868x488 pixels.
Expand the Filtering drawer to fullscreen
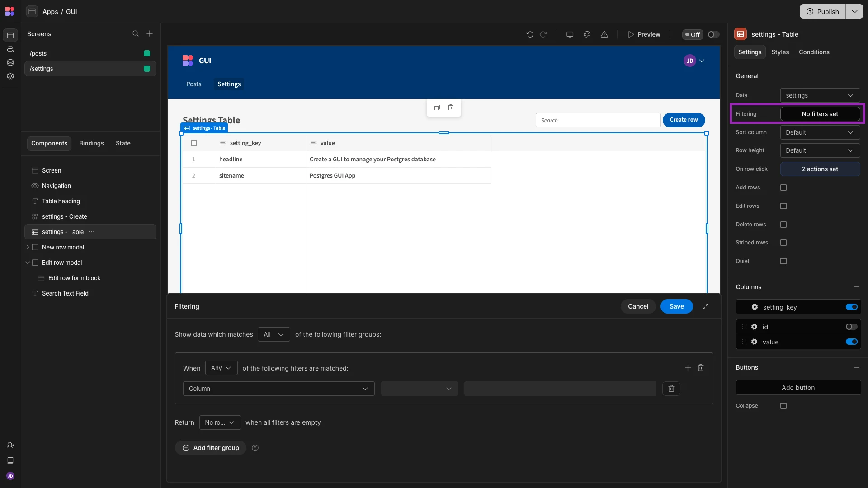coord(705,306)
